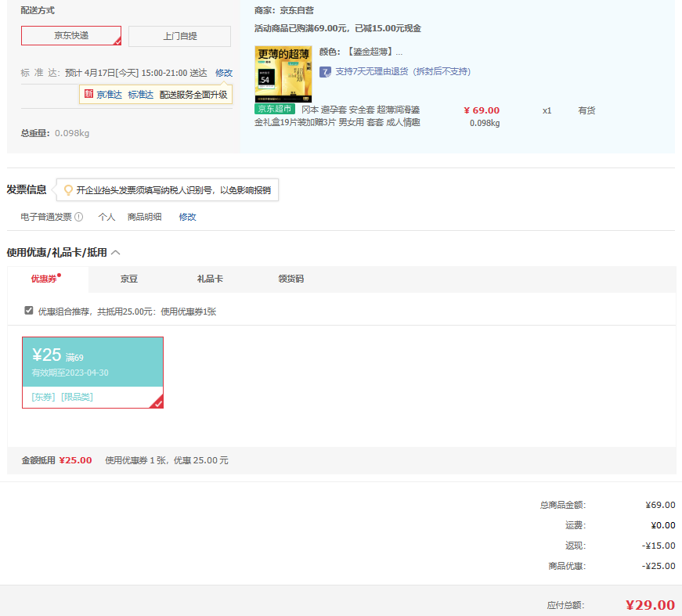Click the 商品优惠 -¥25.00 value
Screen dimensions: 682x616
pos(659,566)
